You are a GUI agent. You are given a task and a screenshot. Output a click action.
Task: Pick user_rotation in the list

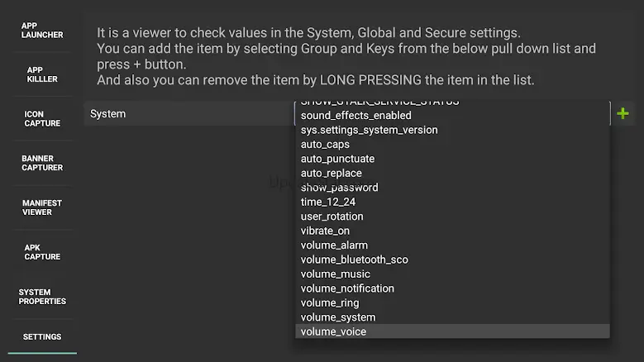(451, 217)
